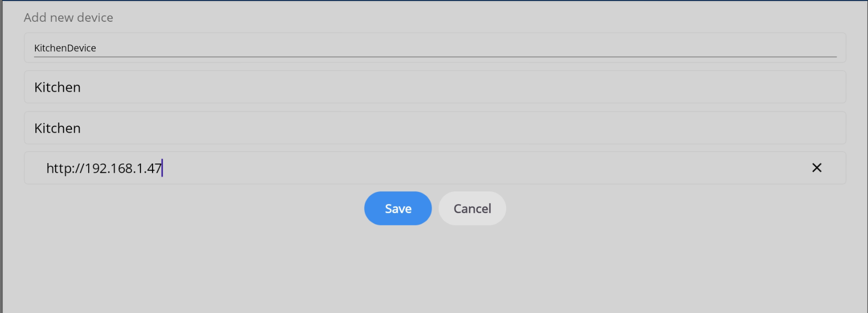Cancel adding the new device
This screenshot has width=868, height=313.
[x=472, y=208]
